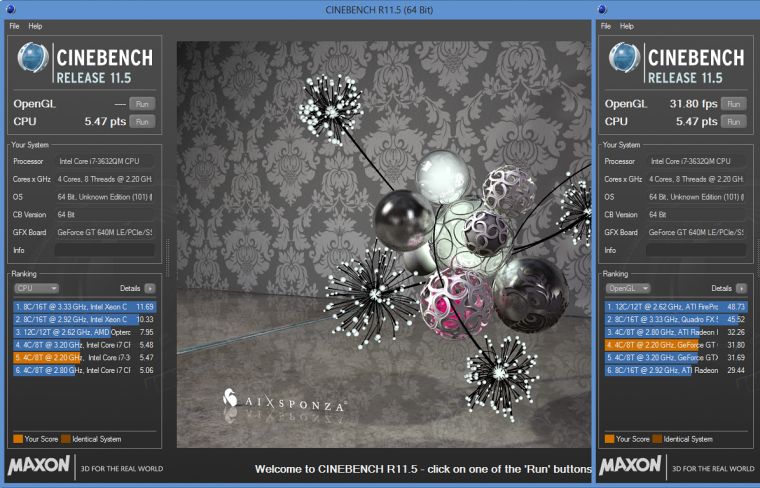760x488 pixels.
Task: Click Identical System swatch in left window
Action: point(66,439)
